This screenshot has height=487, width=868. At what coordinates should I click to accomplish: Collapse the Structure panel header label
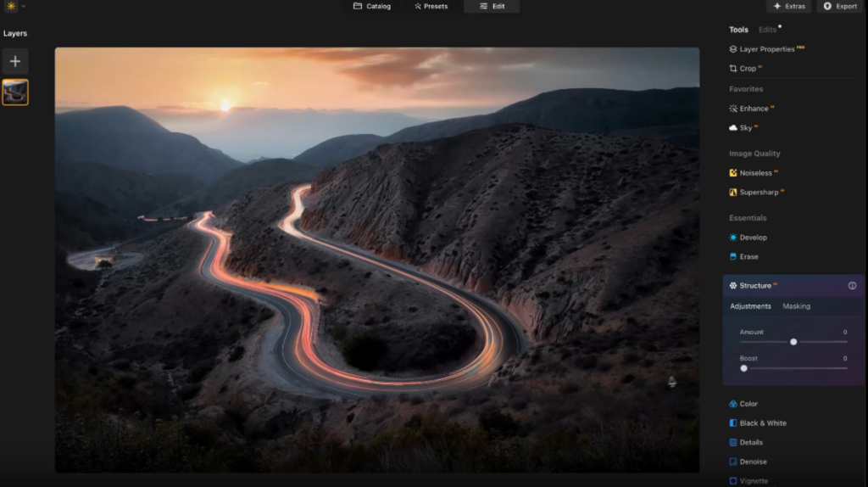coord(755,286)
